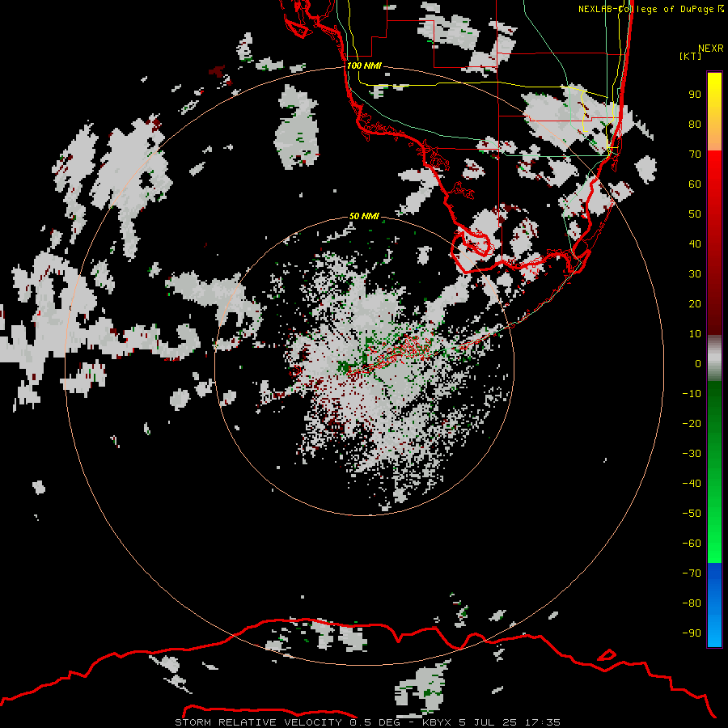728x728 pixels.
Task: Click the 30 value on velocity scale
Action: [x=695, y=274]
